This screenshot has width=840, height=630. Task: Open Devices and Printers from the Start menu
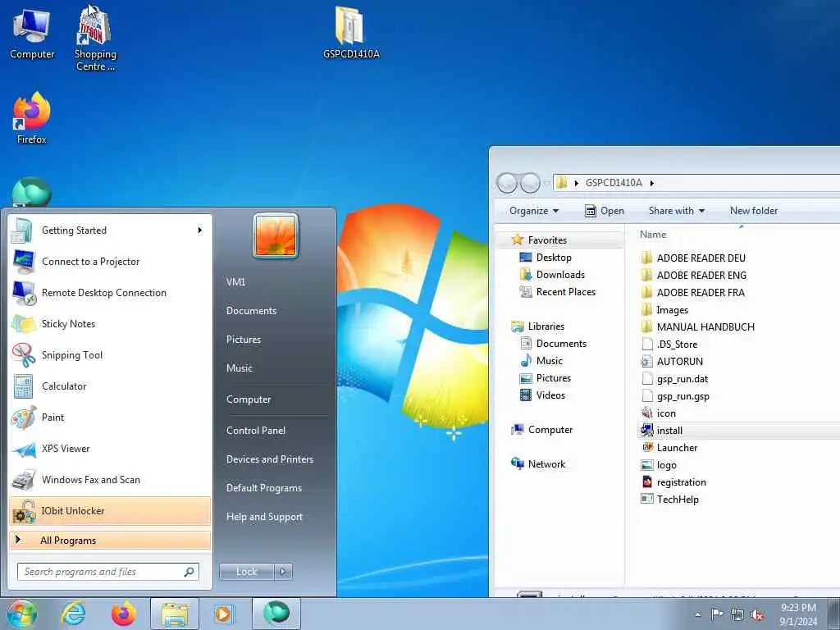(x=269, y=459)
